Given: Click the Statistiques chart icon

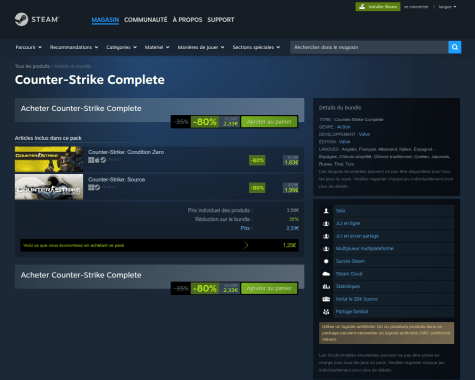Looking at the screenshot, I should [326, 286].
